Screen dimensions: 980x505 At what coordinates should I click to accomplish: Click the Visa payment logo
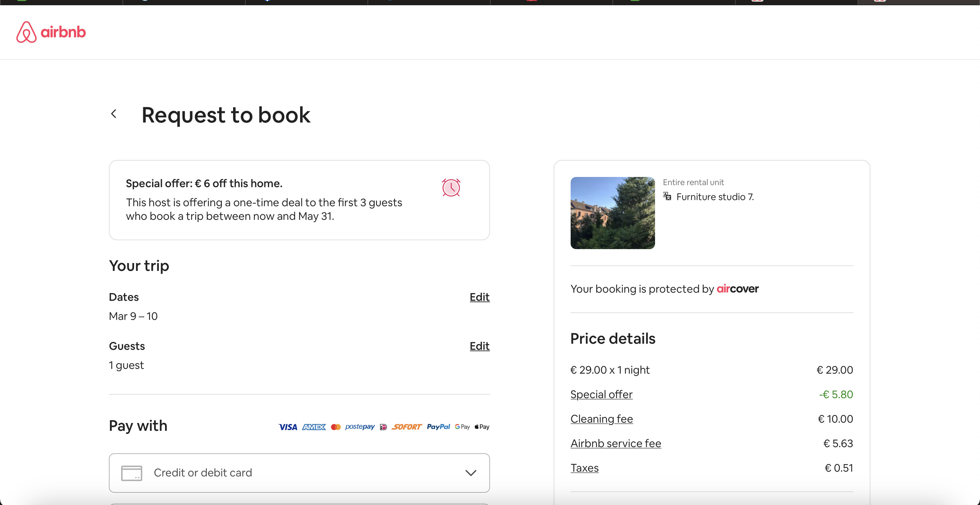pos(288,427)
